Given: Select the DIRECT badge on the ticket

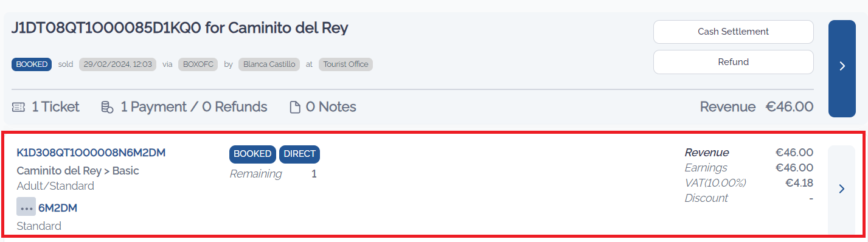Looking at the screenshot, I should (299, 154).
